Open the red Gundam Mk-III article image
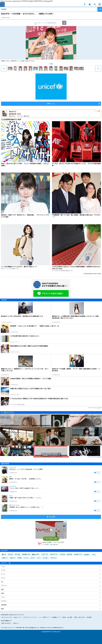 pos(76,142)
